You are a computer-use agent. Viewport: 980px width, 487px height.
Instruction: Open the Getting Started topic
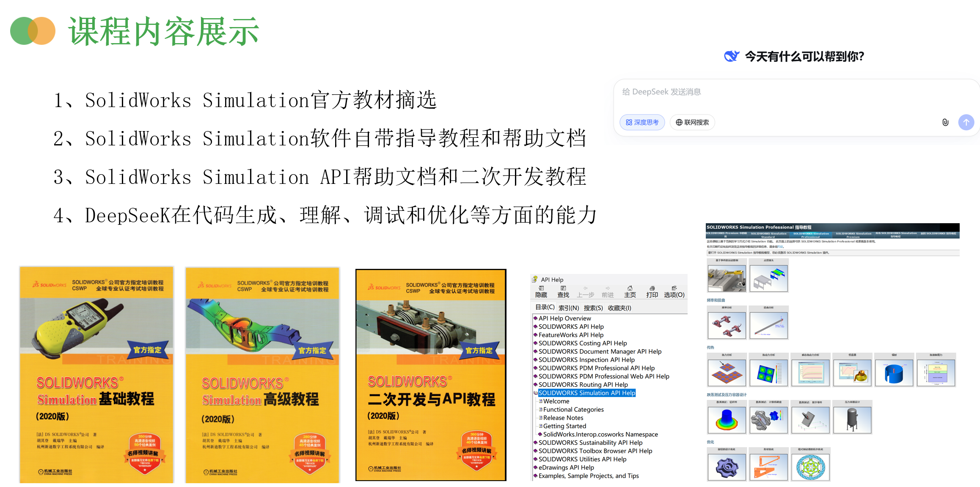point(564,426)
